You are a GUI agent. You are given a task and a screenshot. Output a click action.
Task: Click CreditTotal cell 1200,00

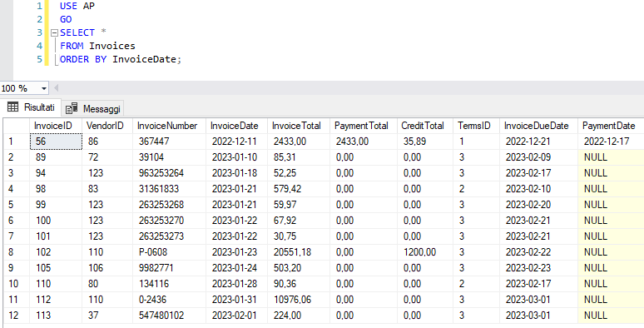point(425,252)
